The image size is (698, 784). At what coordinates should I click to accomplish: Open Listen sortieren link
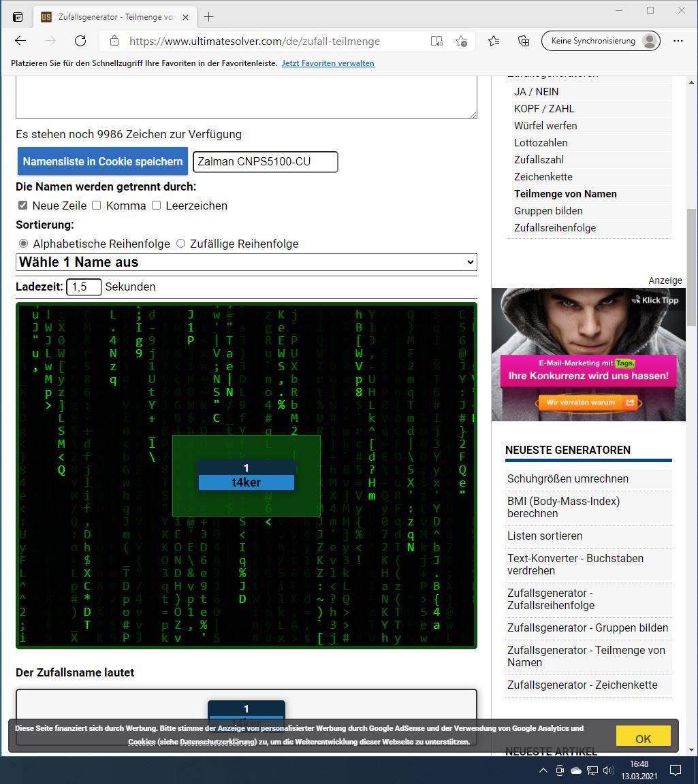point(544,536)
